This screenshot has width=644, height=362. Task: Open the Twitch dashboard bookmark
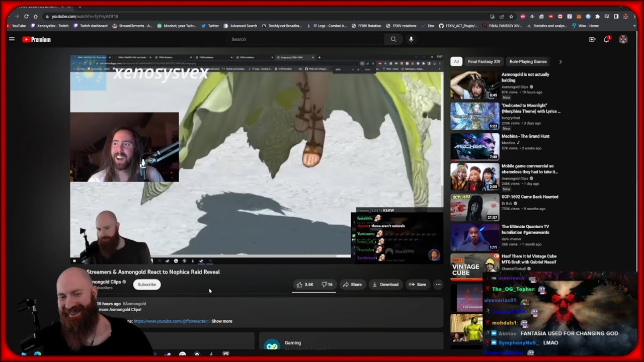coord(91,26)
